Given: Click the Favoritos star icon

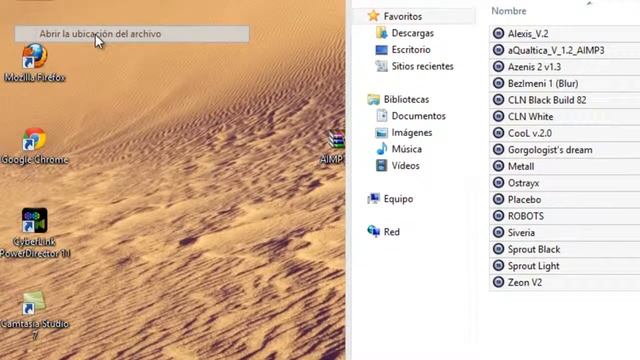Looking at the screenshot, I should tap(373, 16).
